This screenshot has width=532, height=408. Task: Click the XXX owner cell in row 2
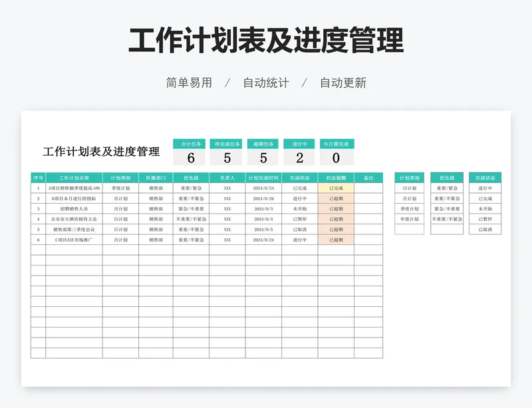[227, 198]
